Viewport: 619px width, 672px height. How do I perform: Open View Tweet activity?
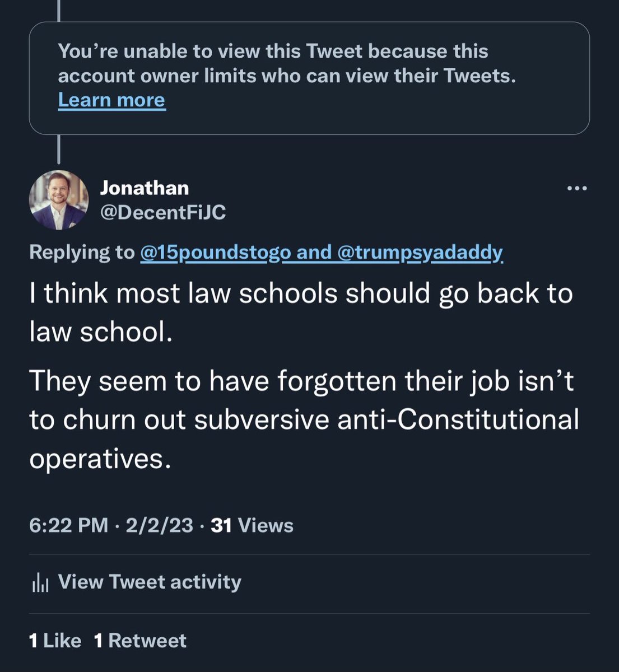click(x=150, y=582)
